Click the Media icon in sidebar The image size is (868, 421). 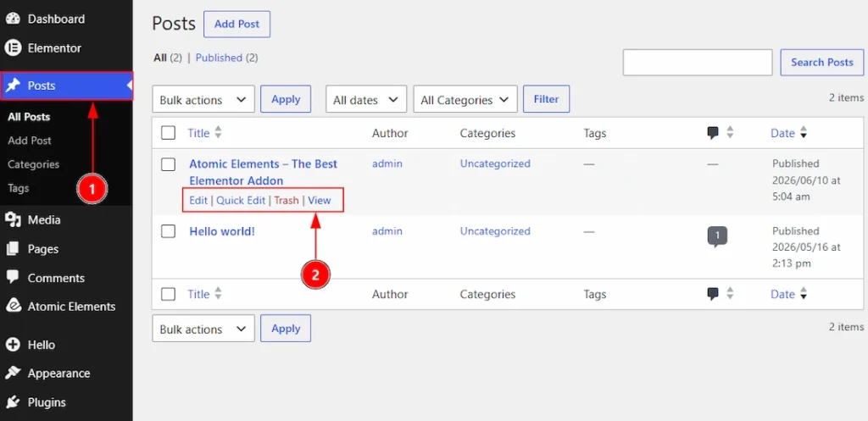pyautogui.click(x=12, y=219)
